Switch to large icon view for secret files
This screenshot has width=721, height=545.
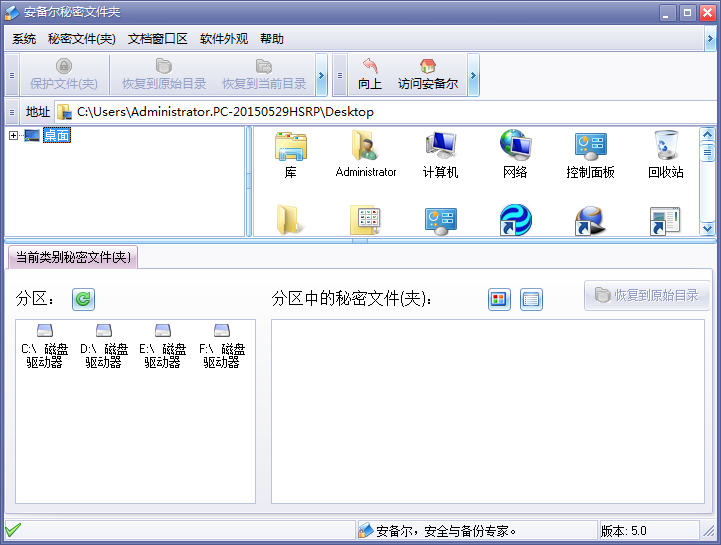tap(498, 298)
